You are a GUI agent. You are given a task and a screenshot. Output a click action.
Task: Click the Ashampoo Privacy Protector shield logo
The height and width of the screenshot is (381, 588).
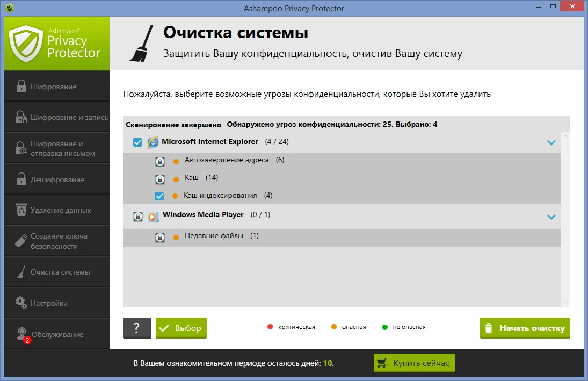pyautogui.click(x=26, y=44)
